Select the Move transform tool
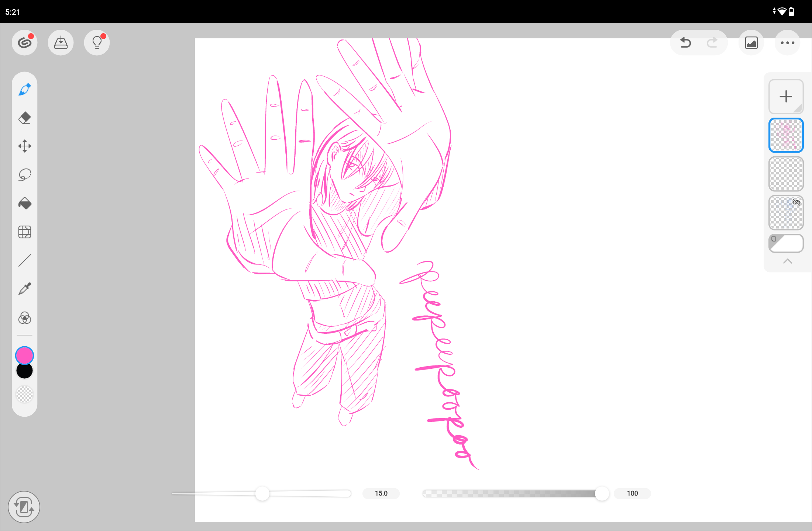 click(24, 146)
